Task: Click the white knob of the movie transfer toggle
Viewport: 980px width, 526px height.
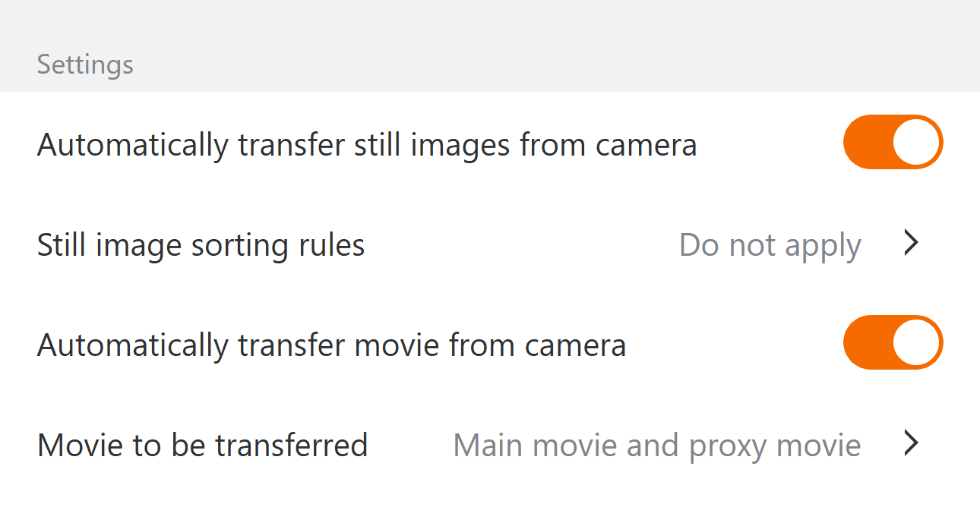Action: pos(916,342)
